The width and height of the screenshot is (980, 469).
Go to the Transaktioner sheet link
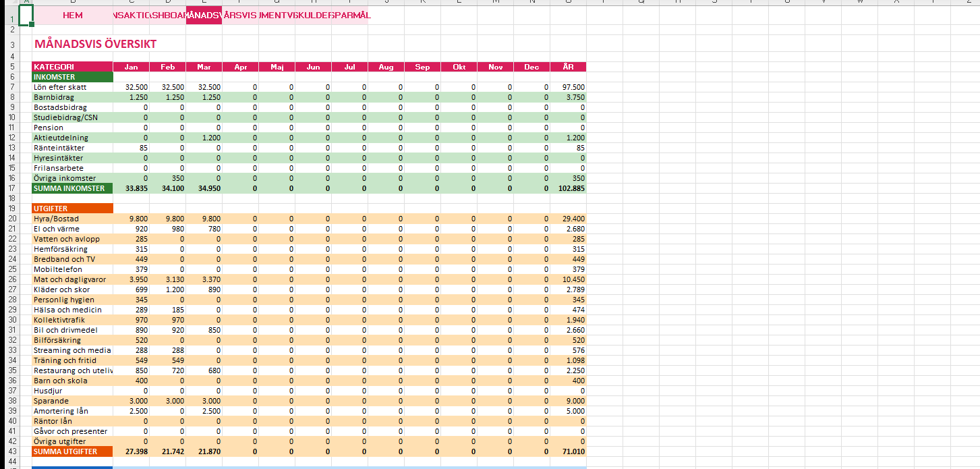pos(132,15)
